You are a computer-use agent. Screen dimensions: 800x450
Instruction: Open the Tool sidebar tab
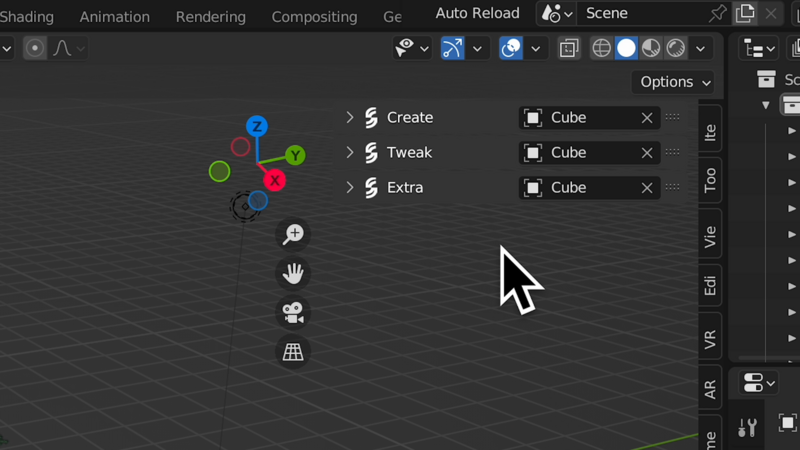710,180
